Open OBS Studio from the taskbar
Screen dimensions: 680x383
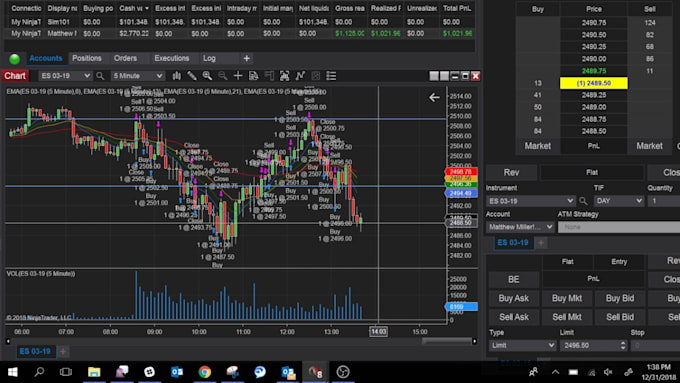343,372
